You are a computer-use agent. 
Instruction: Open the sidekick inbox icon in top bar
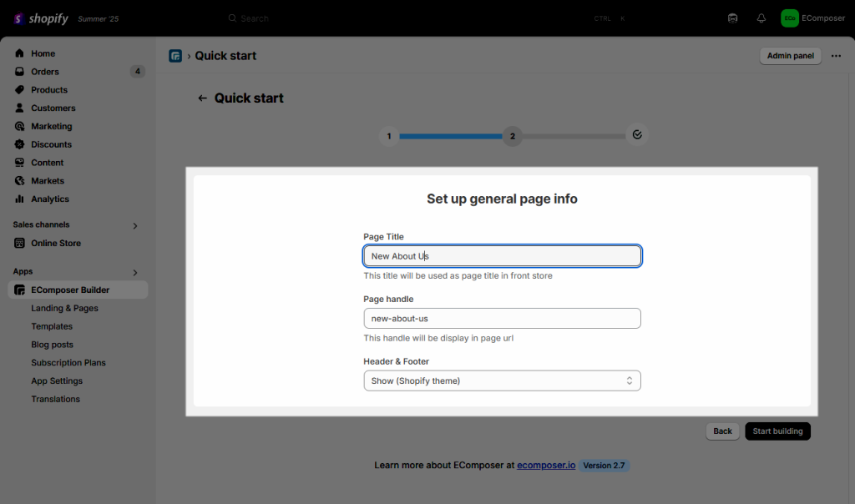[732, 18]
